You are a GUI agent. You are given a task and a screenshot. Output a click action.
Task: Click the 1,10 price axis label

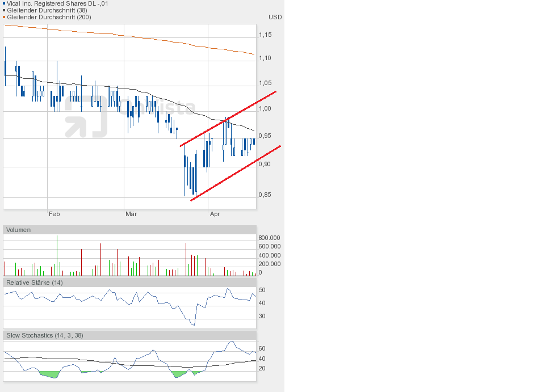coord(265,58)
